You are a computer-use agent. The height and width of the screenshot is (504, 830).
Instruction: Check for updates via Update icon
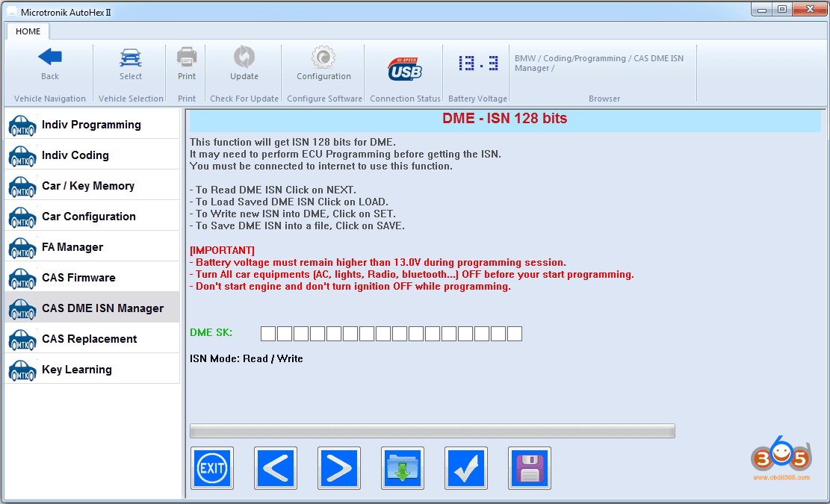(244, 57)
